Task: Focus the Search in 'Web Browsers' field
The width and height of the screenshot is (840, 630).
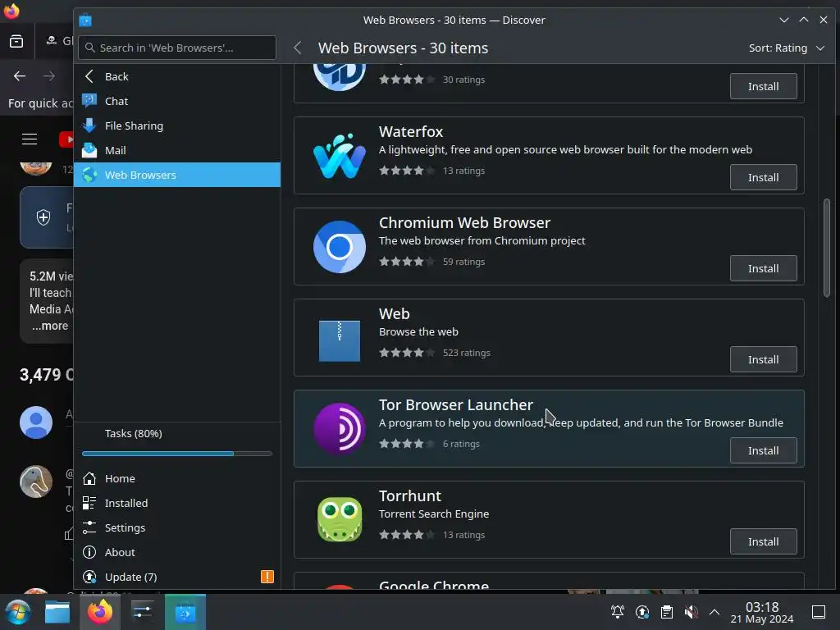Action: pyautogui.click(x=177, y=48)
